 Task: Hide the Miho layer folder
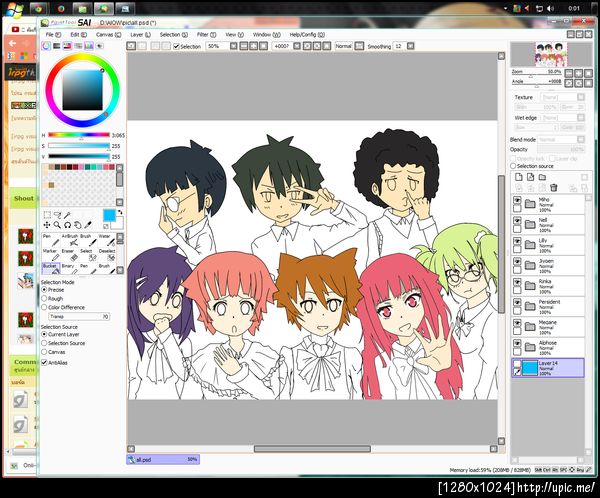coord(517,200)
